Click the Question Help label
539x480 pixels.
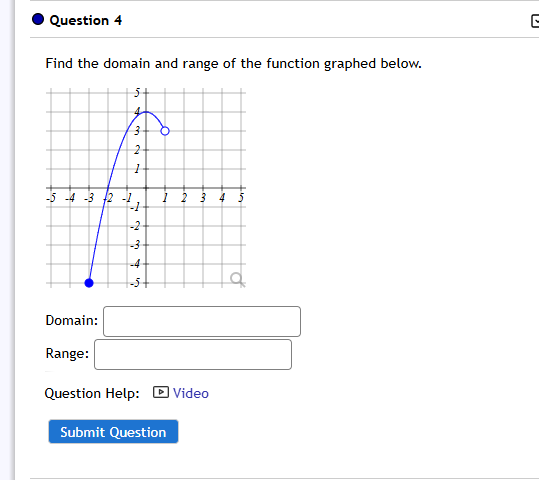coord(92,393)
